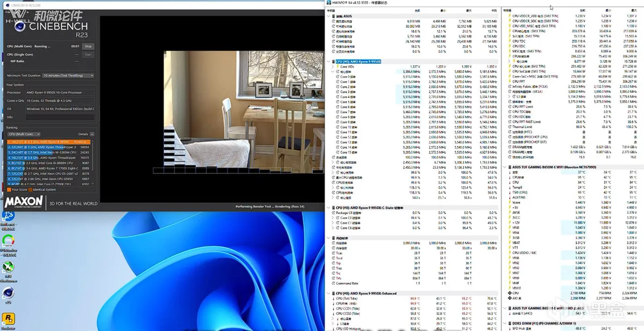The height and width of the screenshot is (331, 644).
Task: Open the Rockstar Games launcher desktop icon
Action: tap(8, 320)
